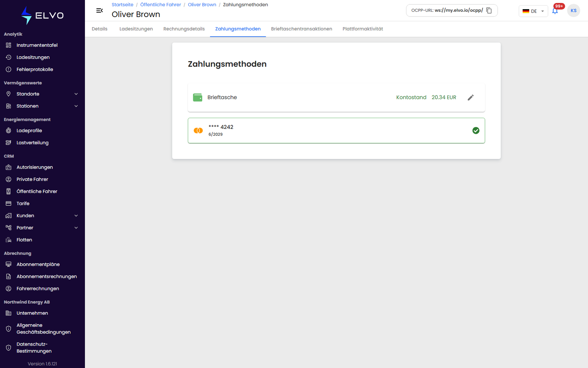Click the Lastverteilung icon

[x=8, y=143]
